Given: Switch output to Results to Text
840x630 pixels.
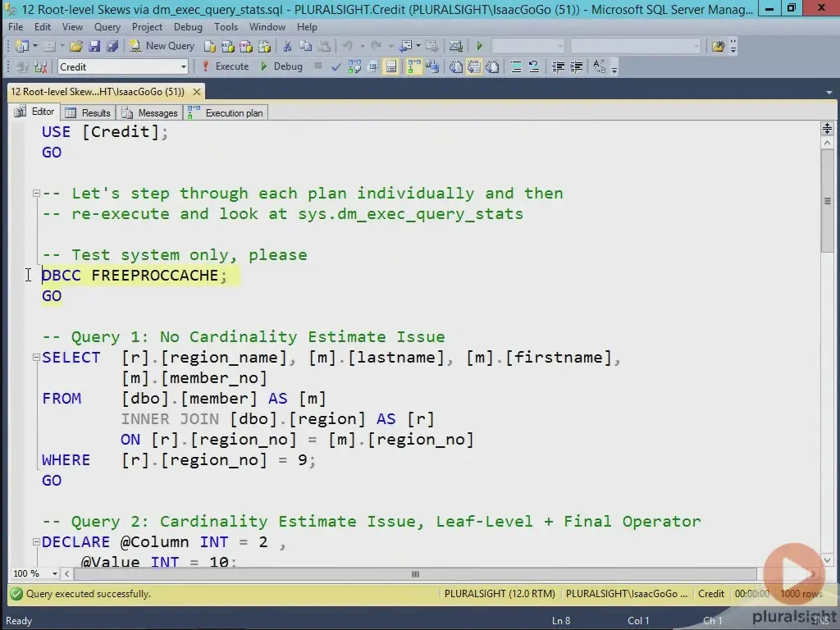Looking at the screenshot, I should click(x=455, y=67).
